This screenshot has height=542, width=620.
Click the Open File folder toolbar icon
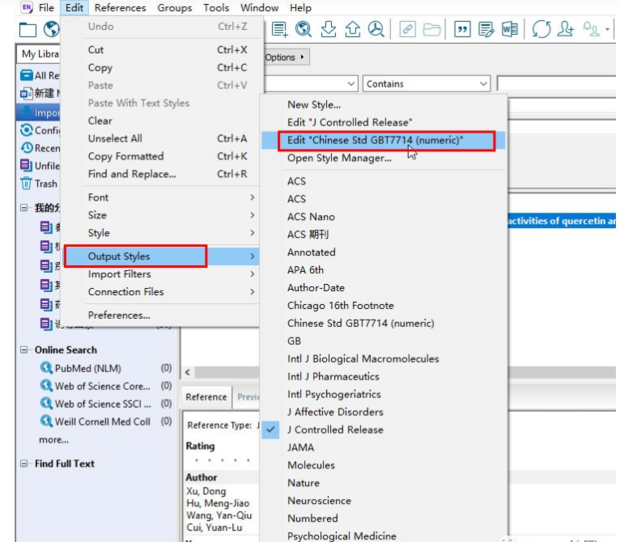tap(431, 29)
